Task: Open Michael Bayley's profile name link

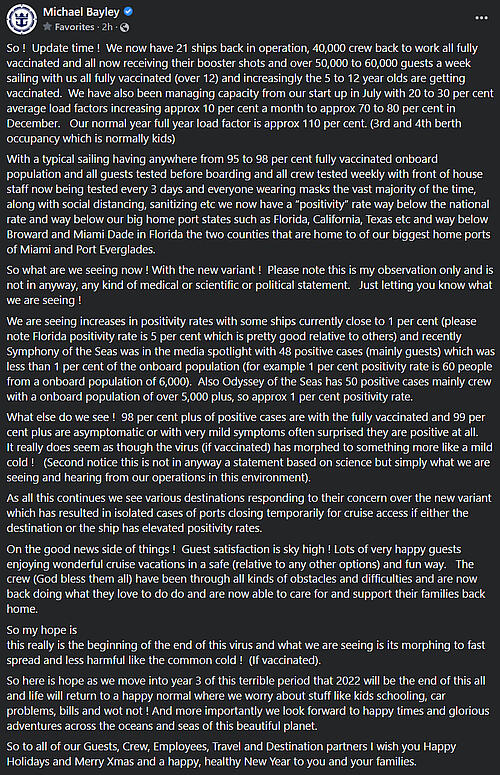Action: coord(82,12)
